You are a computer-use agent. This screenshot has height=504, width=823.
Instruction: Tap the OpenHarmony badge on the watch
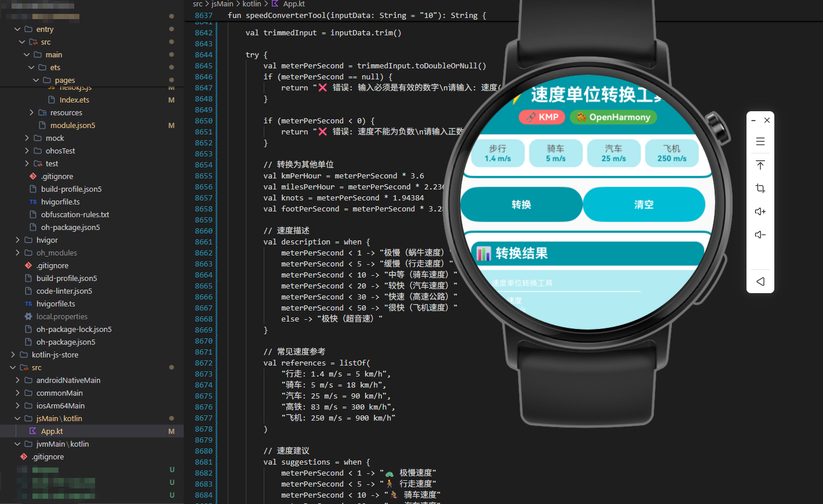(613, 117)
